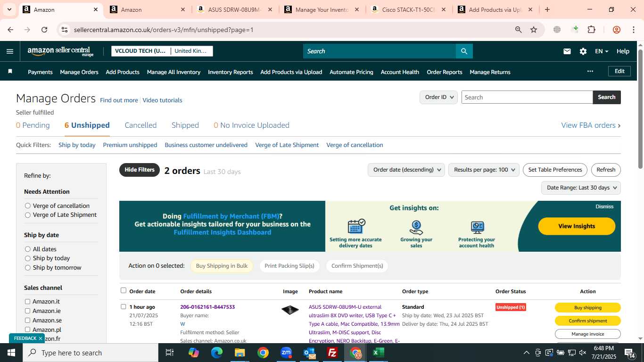Click the order search input next to Order ID
The width and height of the screenshot is (644, 362).
(527, 97)
